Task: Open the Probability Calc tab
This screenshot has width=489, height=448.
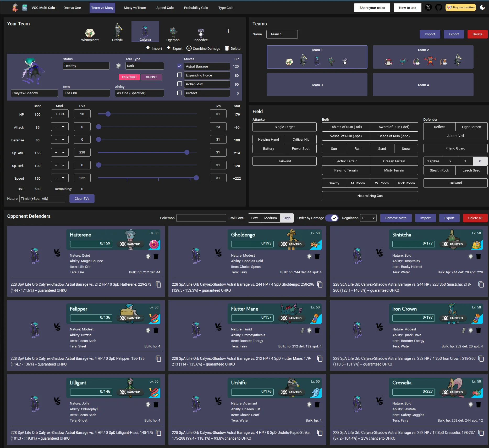Action: 196,8
